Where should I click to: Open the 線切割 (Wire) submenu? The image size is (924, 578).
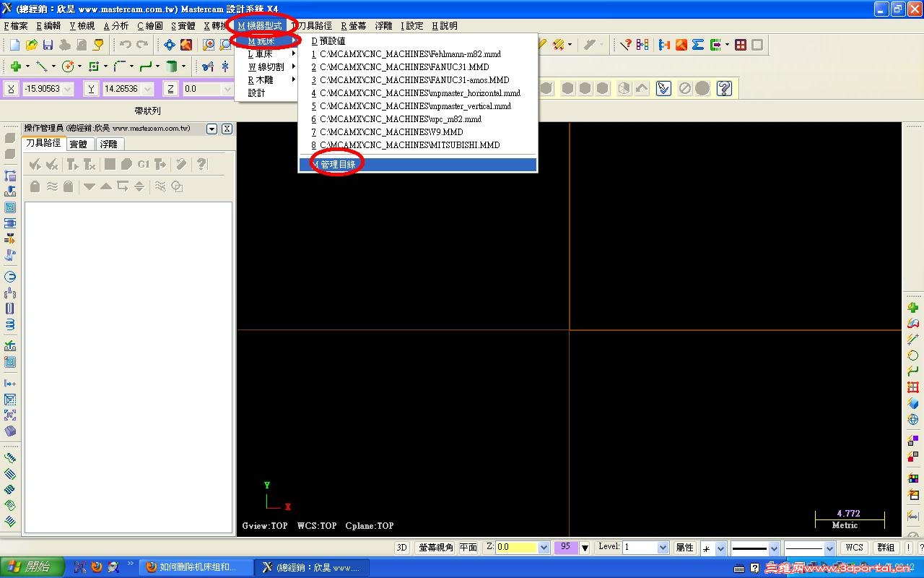tap(267, 67)
